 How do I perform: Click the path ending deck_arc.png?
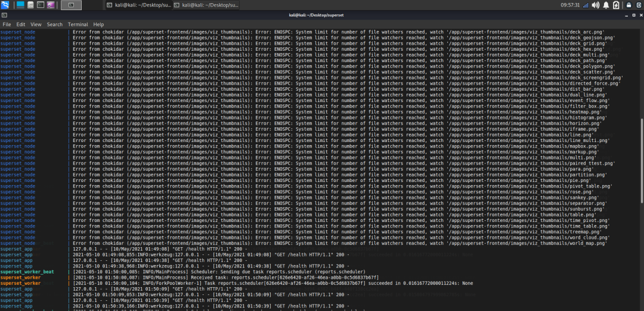point(527,32)
